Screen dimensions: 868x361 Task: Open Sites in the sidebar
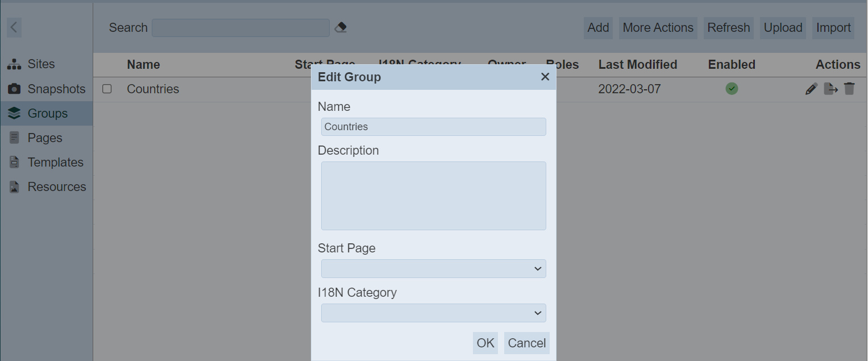(x=41, y=64)
